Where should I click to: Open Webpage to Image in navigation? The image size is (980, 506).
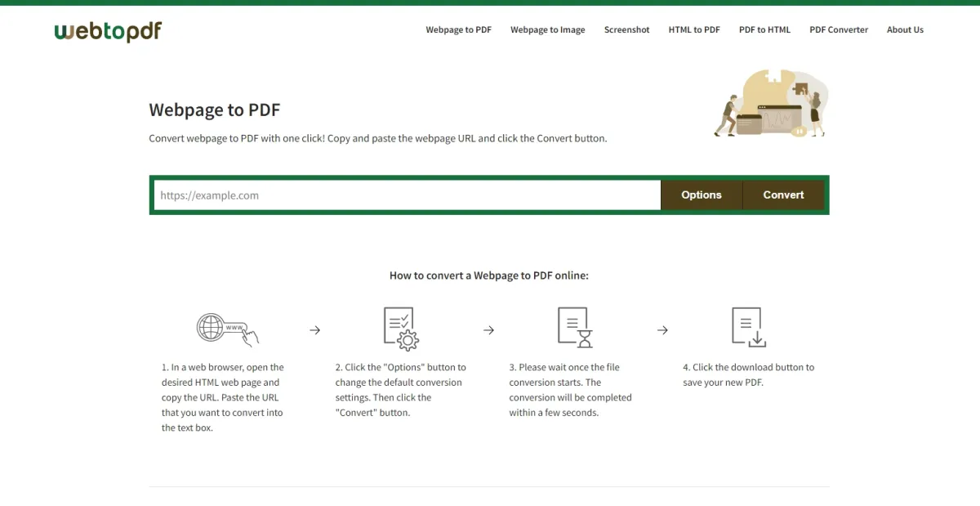547,29
